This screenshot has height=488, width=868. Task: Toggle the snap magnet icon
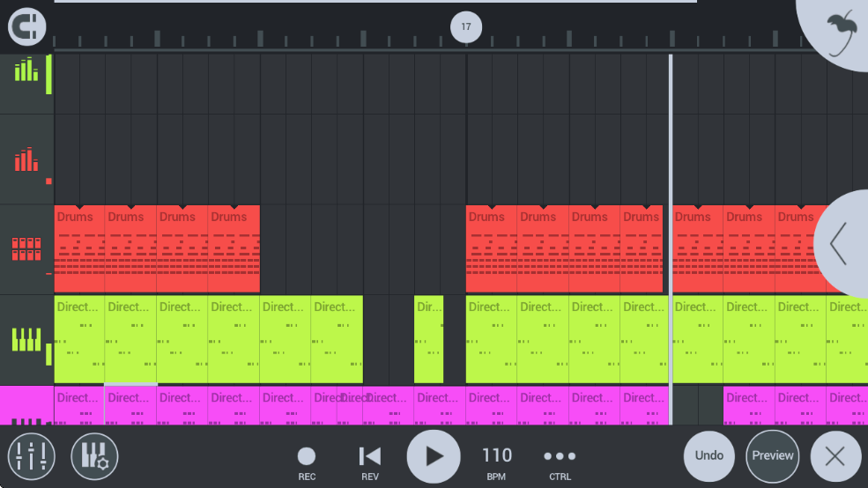[x=26, y=26]
